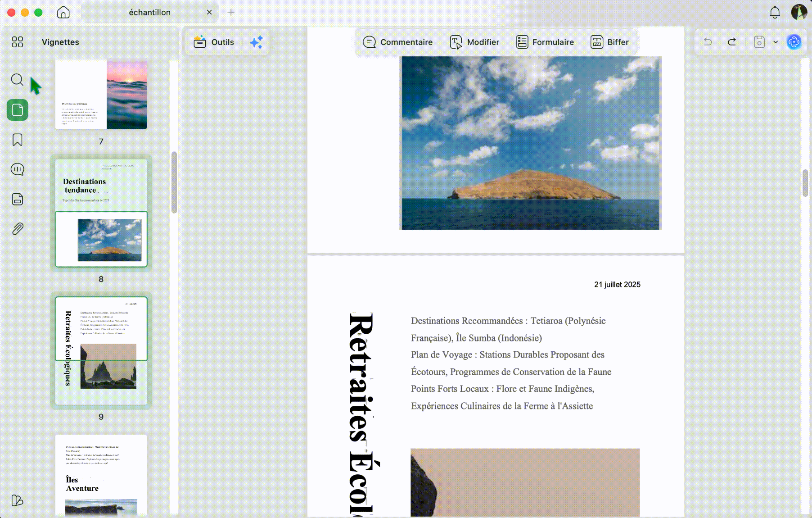Screen dimensions: 812x518
Task: Open the thumbnails grid icon in sidebar
Action: (18, 42)
